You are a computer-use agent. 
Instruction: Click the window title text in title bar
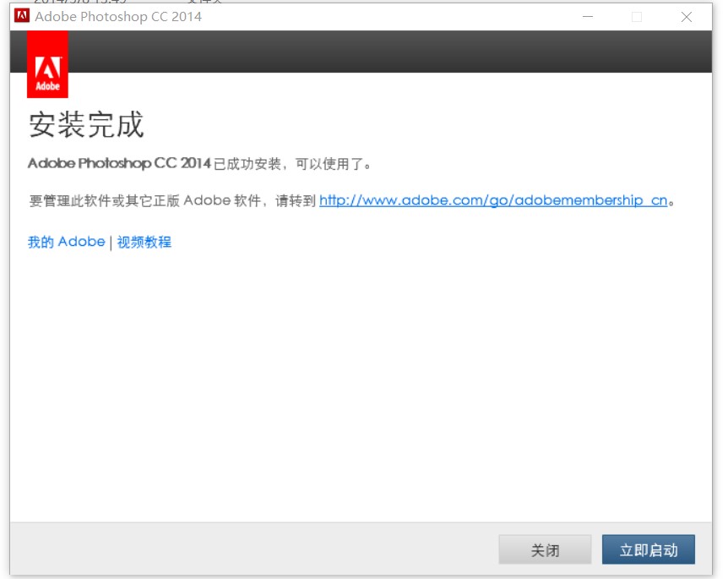pyautogui.click(x=118, y=17)
